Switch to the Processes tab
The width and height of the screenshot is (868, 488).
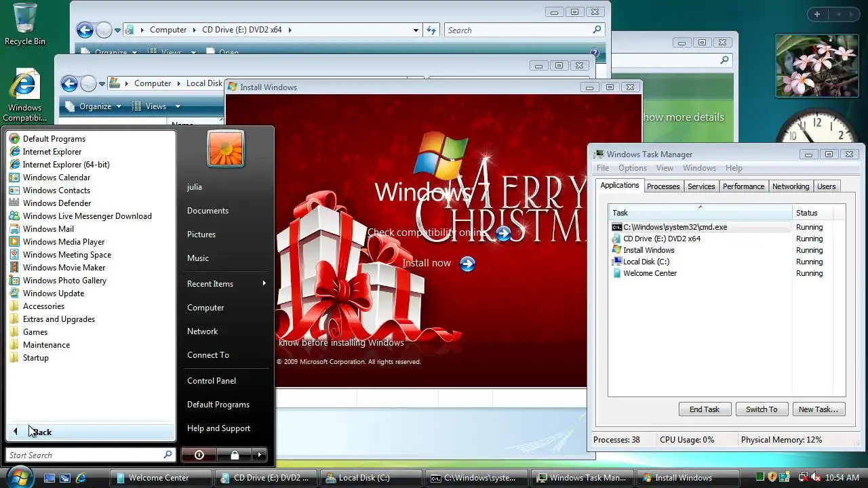point(663,186)
